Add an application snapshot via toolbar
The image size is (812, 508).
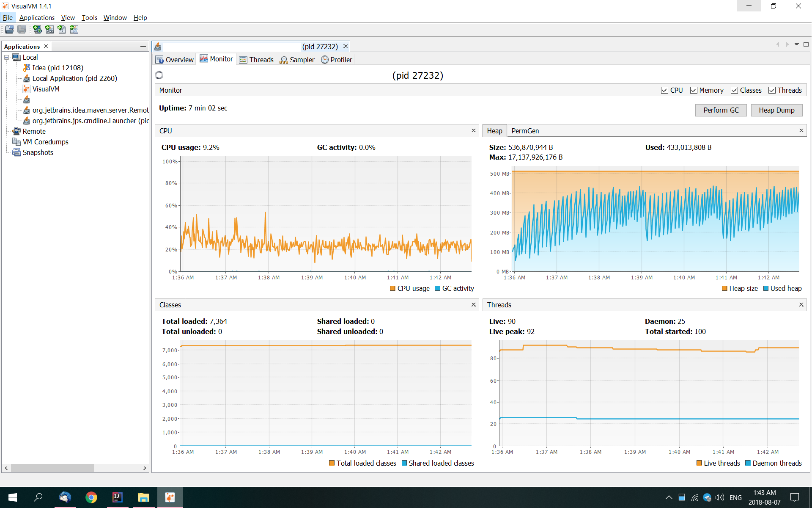[74, 29]
